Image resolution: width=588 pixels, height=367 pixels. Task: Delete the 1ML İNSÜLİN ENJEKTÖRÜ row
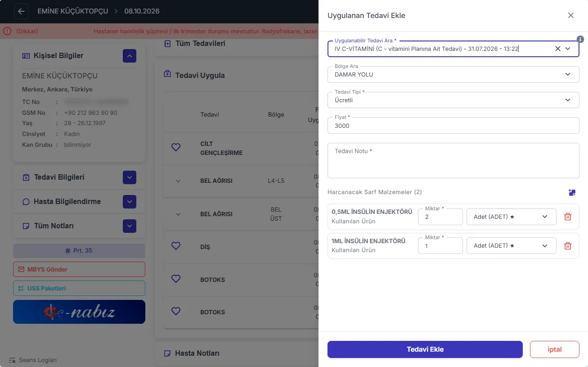pos(568,245)
